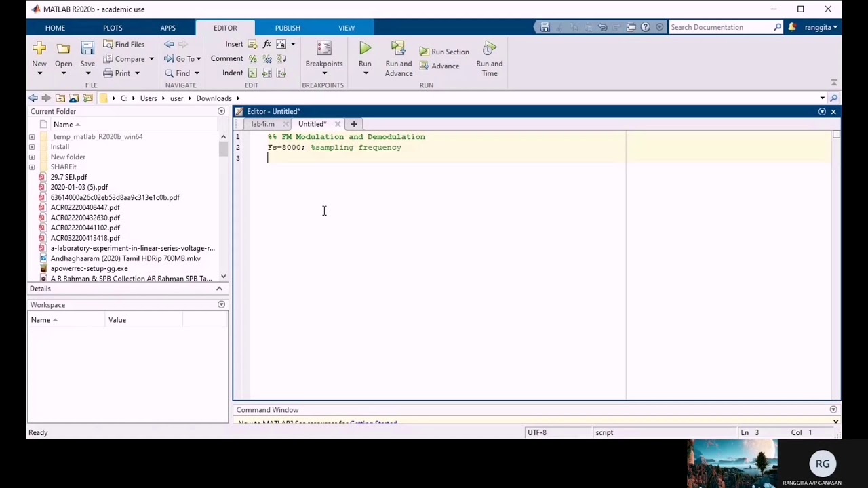Click the Advance button
The image size is (868, 488).
(x=439, y=66)
